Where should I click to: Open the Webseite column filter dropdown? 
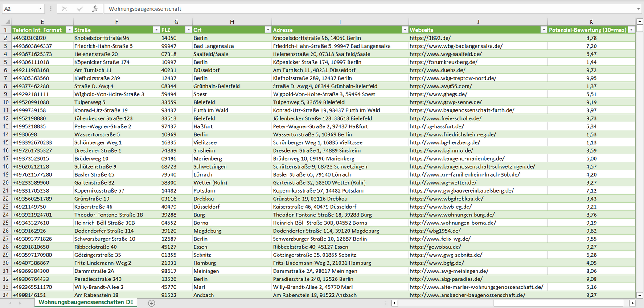543,30
